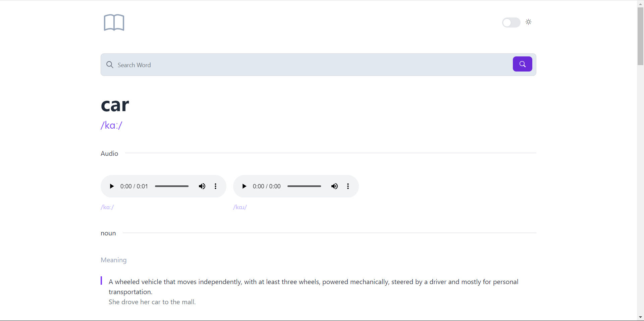
Task: Click the open book logo icon
Action: point(114,22)
